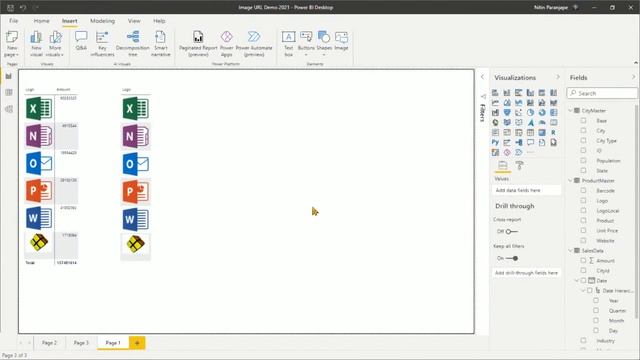Add a new page with plus button
This screenshot has height=360, width=640.
tap(137, 343)
